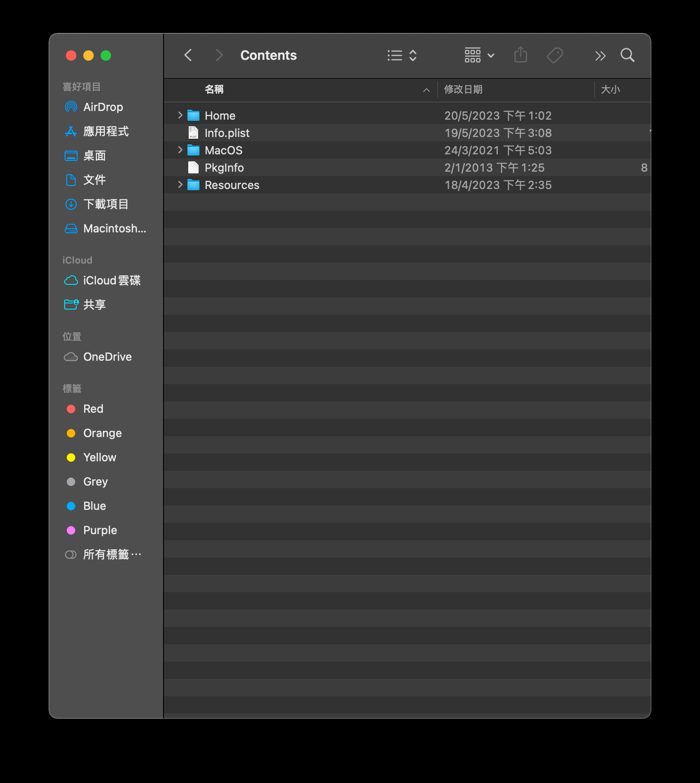Viewport: 700px width, 783px height.
Task: Click the Finder search magnifier icon
Action: [x=627, y=55]
